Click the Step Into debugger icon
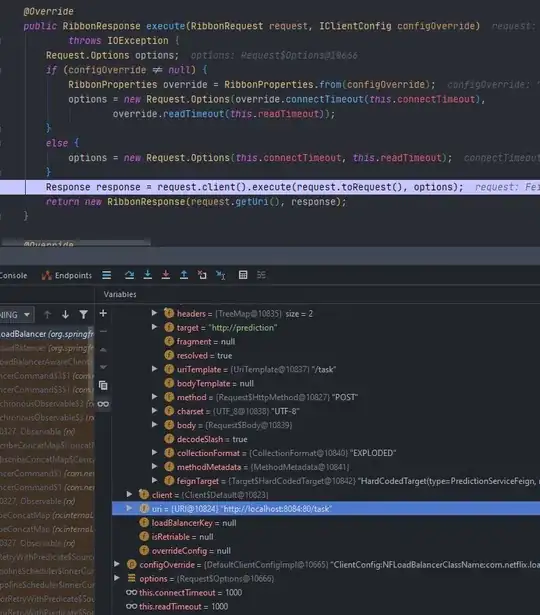The image size is (540, 615). (x=147, y=275)
